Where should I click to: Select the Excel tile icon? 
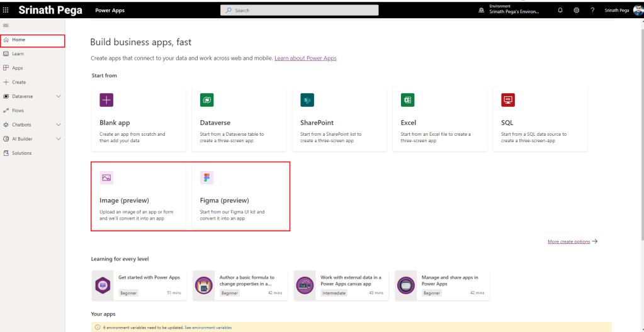tap(407, 100)
